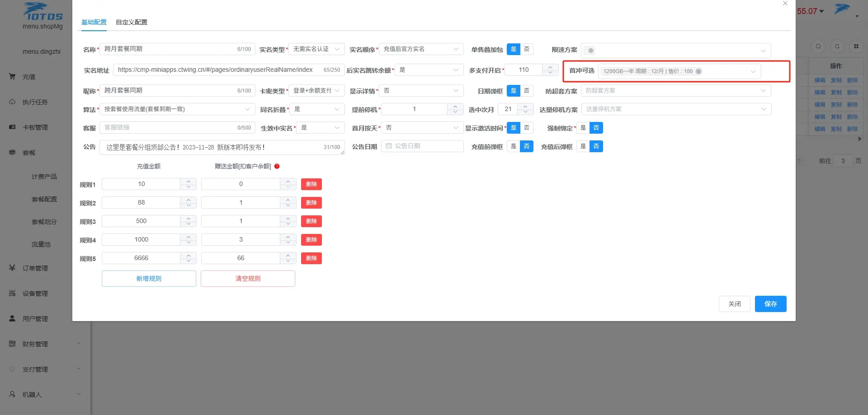The width and height of the screenshot is (868, 415).
Task: Click the 清空规则 button
Action: click(x=248, y=279)
